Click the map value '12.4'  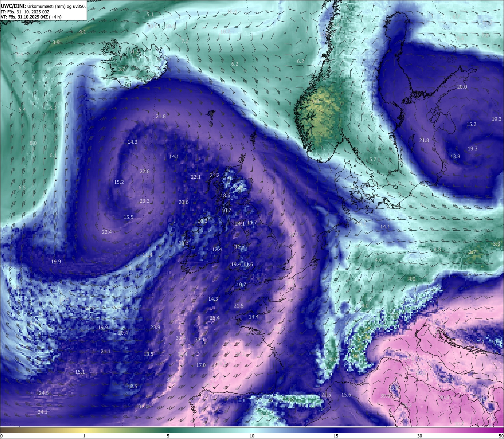point(217,249)
